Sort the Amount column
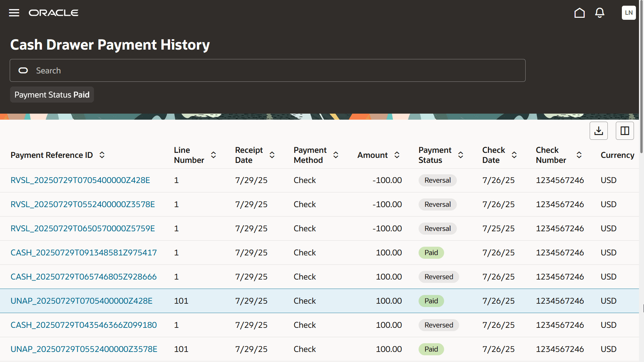Viewport: 644px width, 362px height. click(397, 155)
